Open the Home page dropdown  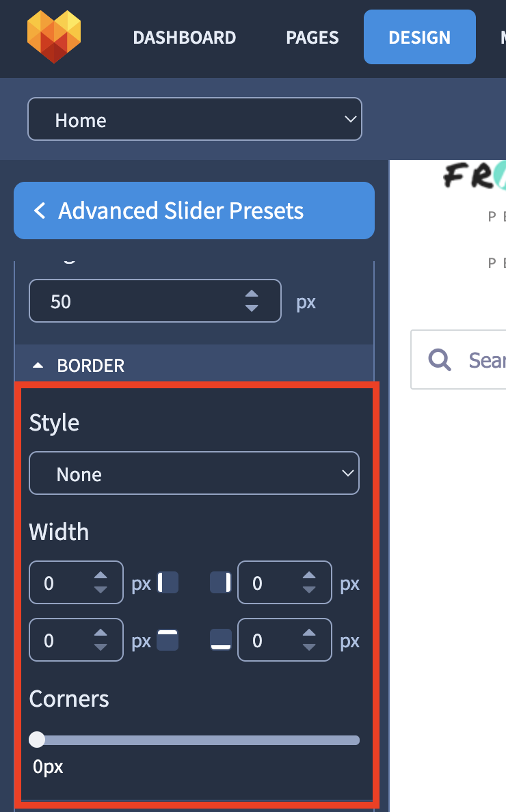click(195, 119)
